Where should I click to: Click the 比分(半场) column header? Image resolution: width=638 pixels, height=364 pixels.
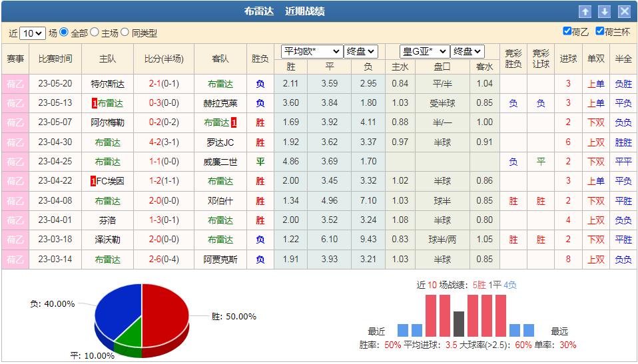pyautogui.click(x=164, y=59)
